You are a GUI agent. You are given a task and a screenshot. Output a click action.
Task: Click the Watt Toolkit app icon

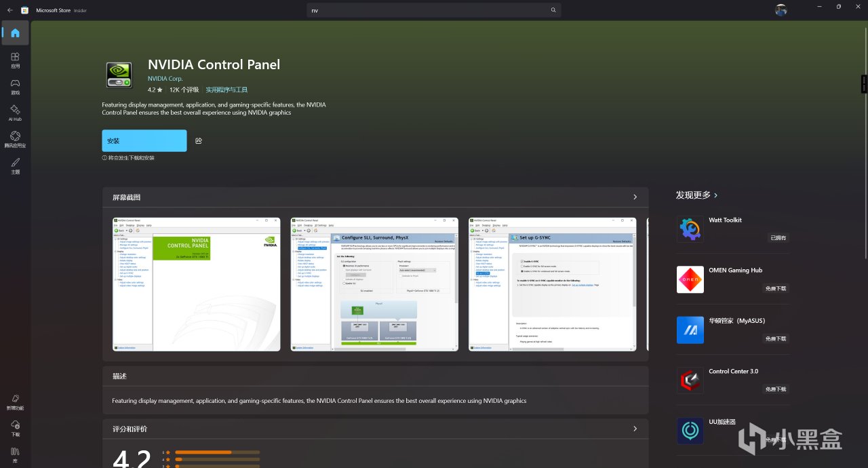coord(690,229)
